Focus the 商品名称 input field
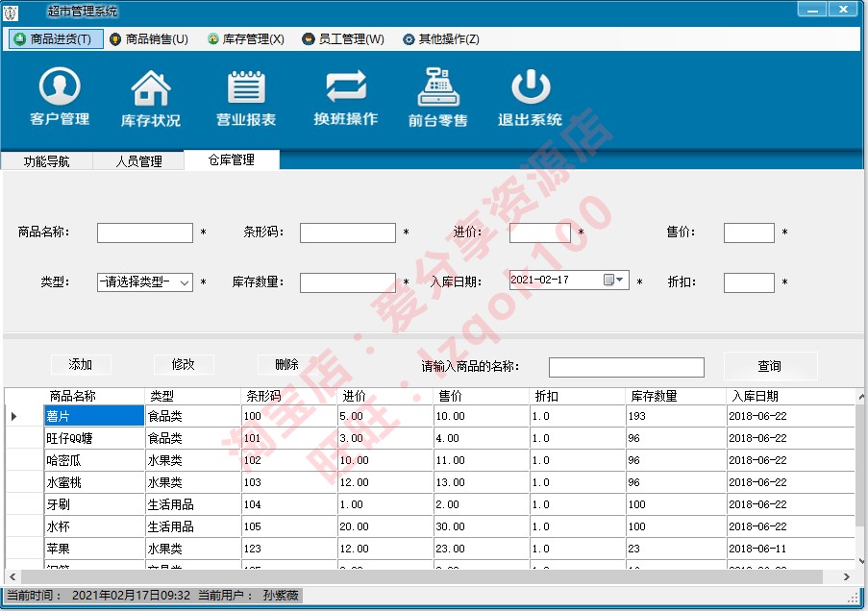This screenshot has width=868, height=611. (x=145, y=233)
